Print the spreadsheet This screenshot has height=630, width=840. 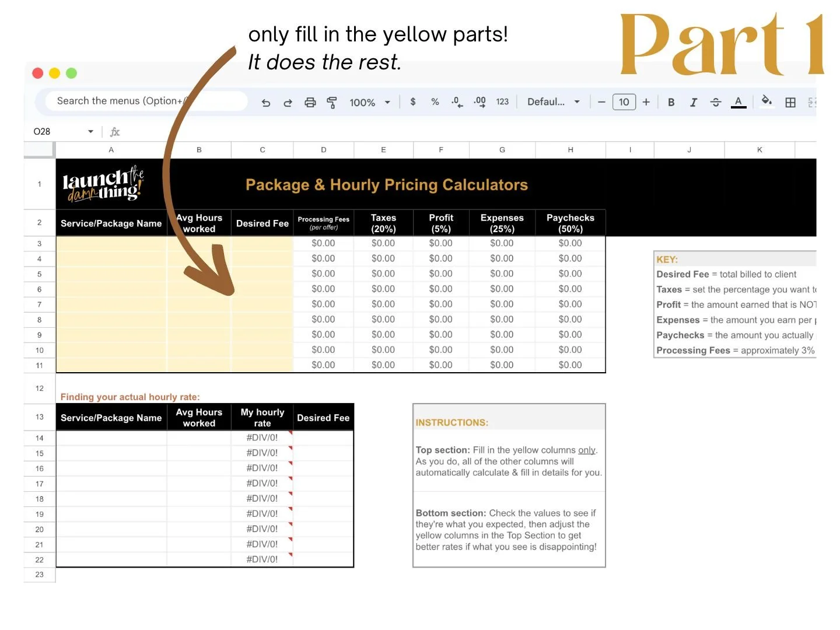tap(310, 102)
